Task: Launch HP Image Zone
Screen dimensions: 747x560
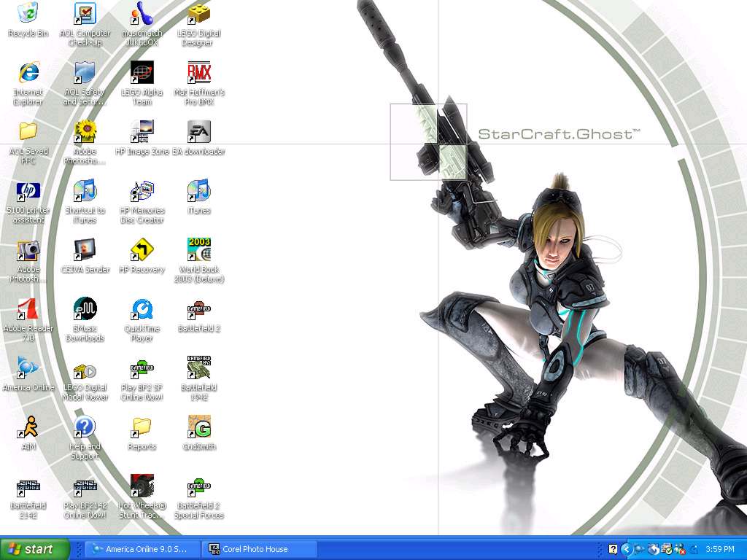Action: tap(141, 134)
